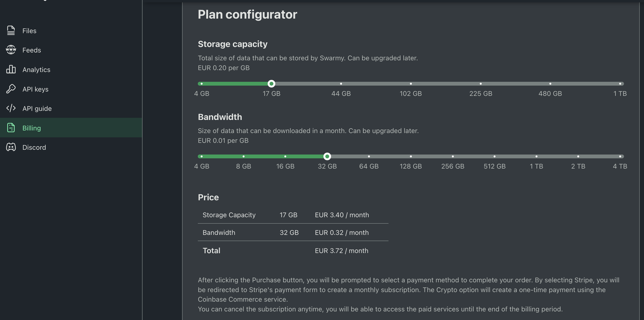Select 256 GB bandwidth stop

pyautogui.click(x=453, y=157)
